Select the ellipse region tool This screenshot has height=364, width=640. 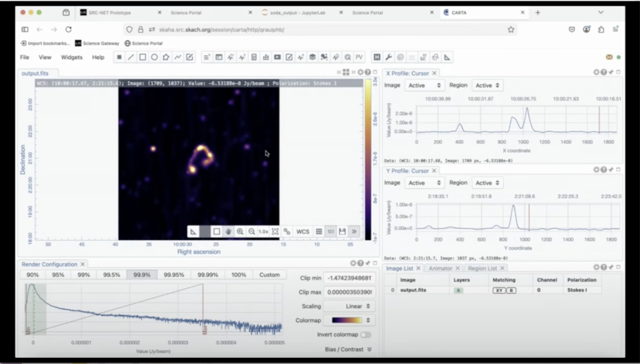point(154,57)
